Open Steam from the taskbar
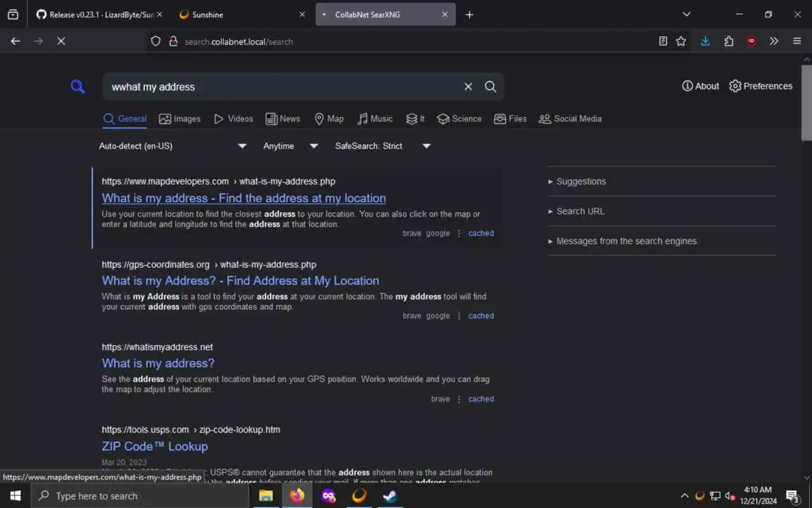This screenshot has width=812, height=508. pos(390,496)
